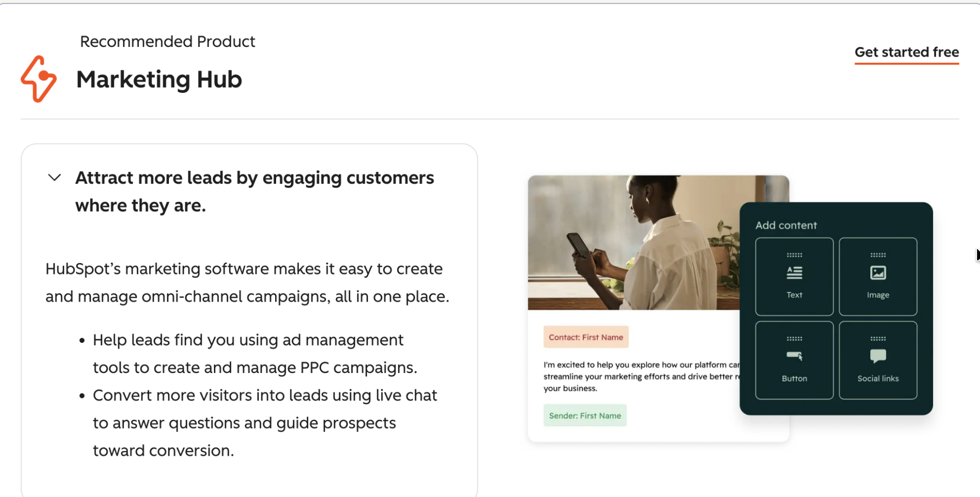Screen dimensions: 980x497
Task: Pick the Social links speech bubble icon
Action: [878, 356]
